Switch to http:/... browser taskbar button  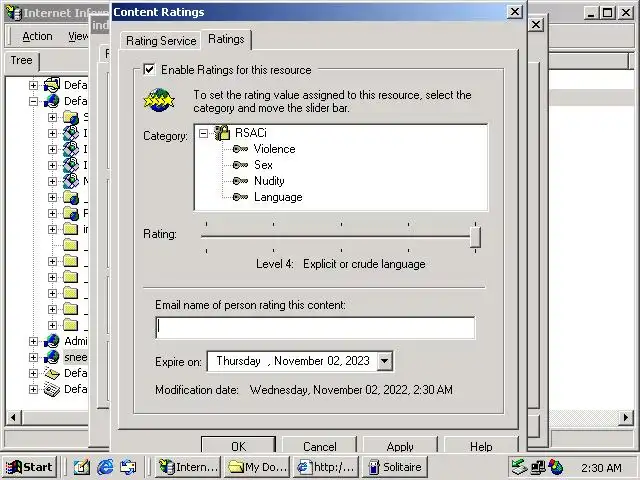326,467
